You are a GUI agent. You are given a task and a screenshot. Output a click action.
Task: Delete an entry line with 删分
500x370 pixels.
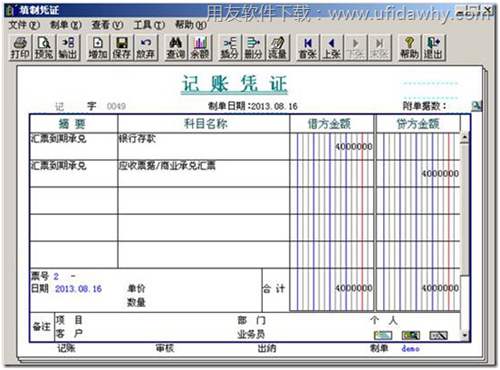[253, 48]
